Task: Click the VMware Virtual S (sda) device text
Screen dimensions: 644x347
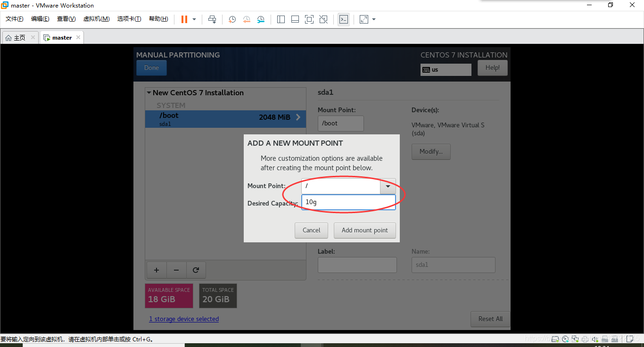Action: click(x=448, y=129)
